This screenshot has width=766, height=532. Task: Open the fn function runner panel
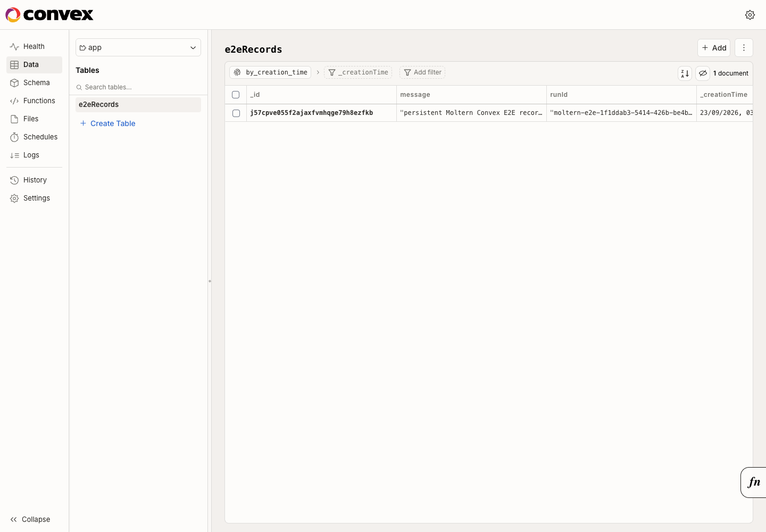click(753, 483)
